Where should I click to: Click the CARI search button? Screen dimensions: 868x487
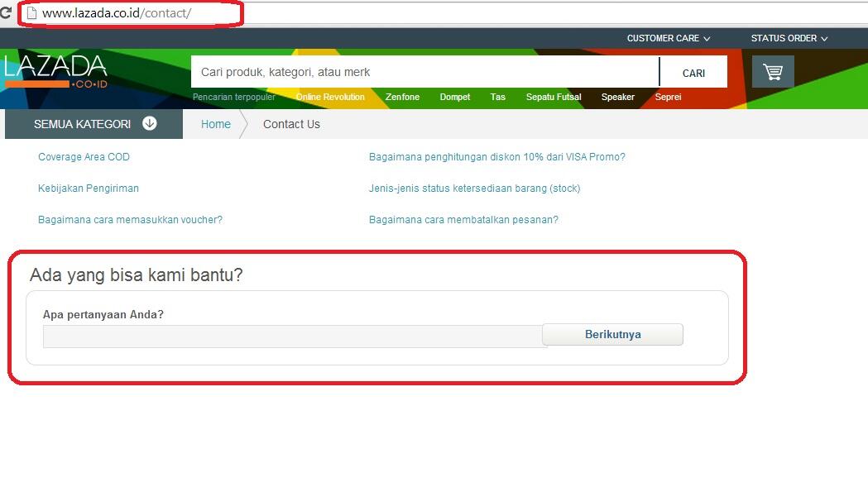click(x=693, y=73)
